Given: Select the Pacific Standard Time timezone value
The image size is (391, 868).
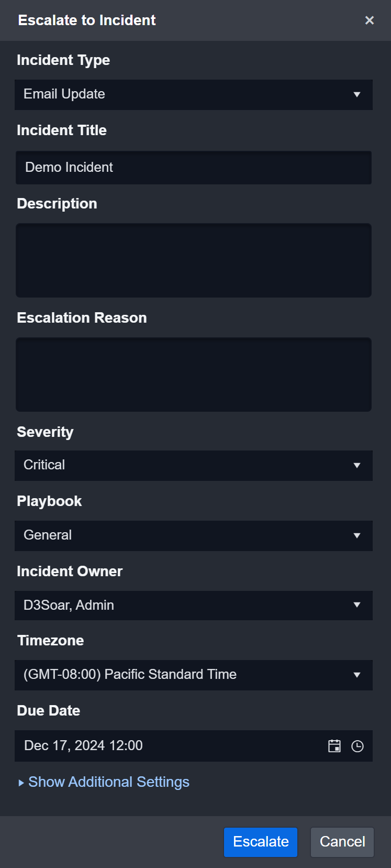Looking at the screenshot, I should coord(129,675).
